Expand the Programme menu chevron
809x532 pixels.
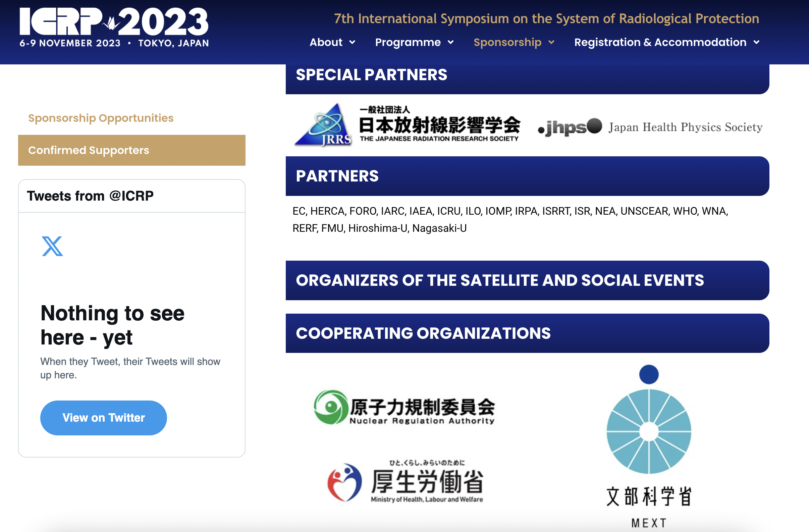(x=451, y=42)
